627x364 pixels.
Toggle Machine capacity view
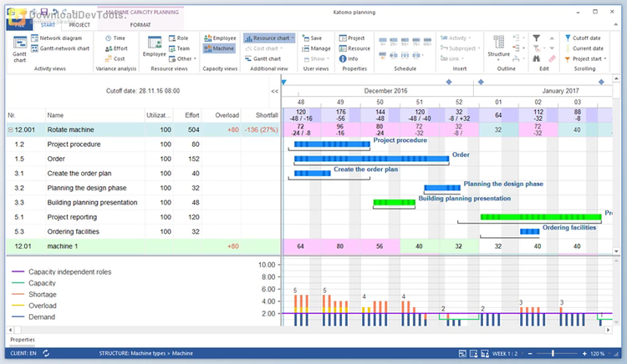point(219,48)
